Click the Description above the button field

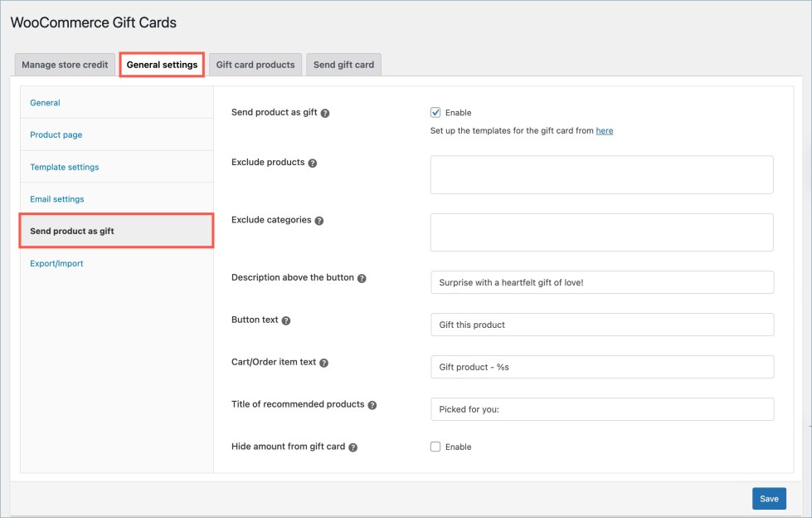(602, 282)
